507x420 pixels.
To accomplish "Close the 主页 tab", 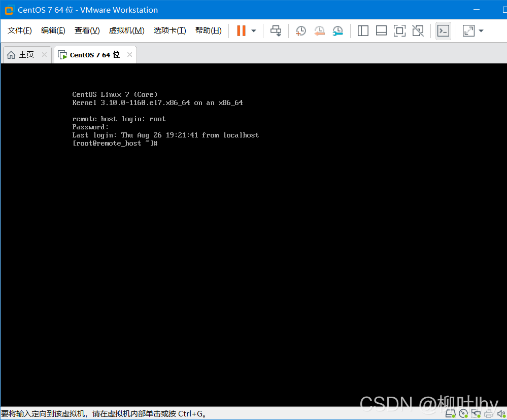I will (44, 55).
